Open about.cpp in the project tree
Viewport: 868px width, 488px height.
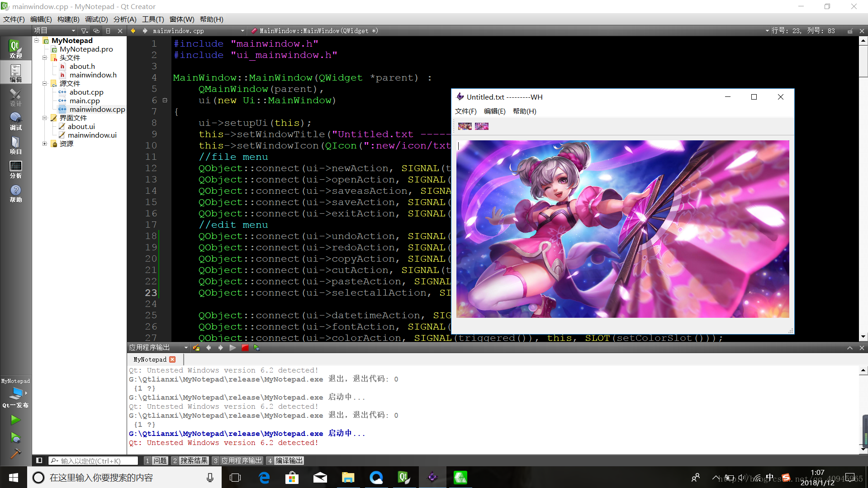[x=86, y=92]
